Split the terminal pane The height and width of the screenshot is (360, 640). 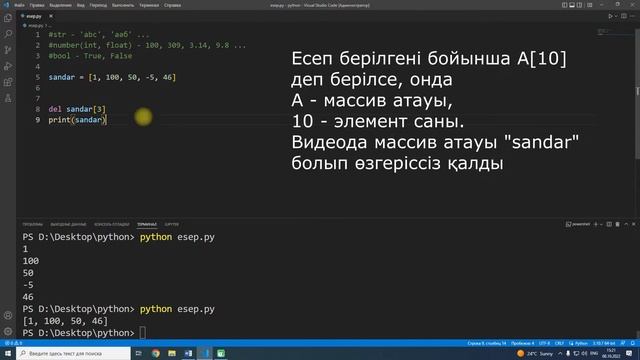click(x=609, y=224)
